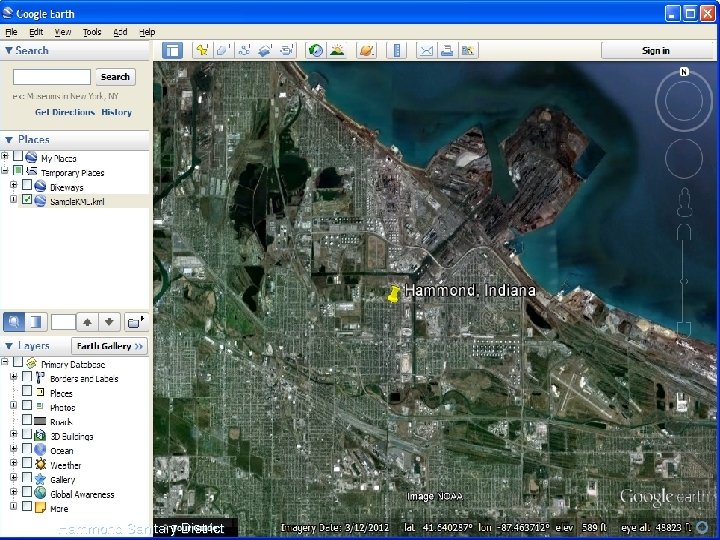Click the Get Directions link
Viewport: 720px width, 540px height.
64,112
